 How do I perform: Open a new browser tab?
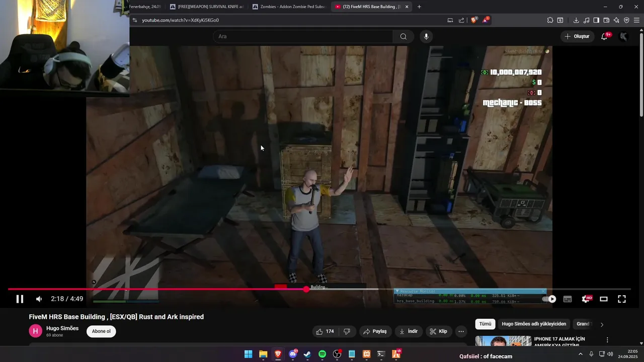tap(419, 7)
